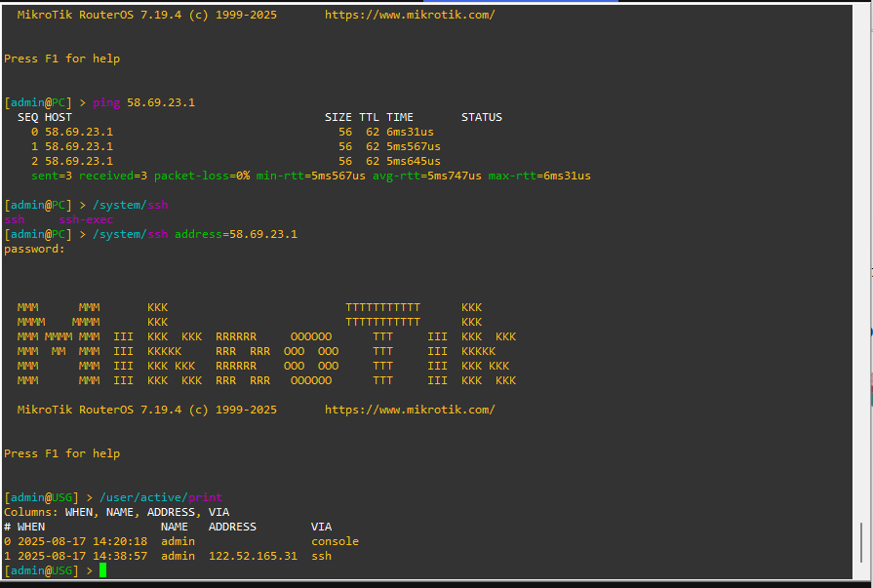Screen dimensions: 873x588
Task: Click the 'password:' prompt line
Action: (34, 249)
